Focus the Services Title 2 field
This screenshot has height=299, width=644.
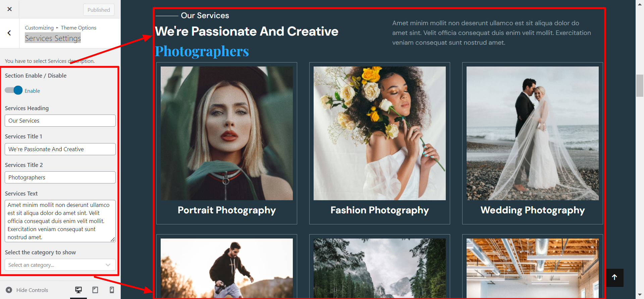coord(60,177)
